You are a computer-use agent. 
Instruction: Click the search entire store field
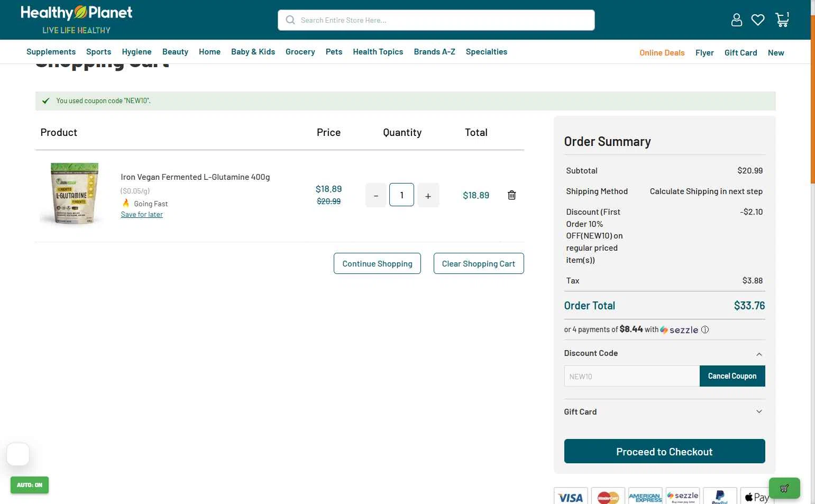click(436, 20)
